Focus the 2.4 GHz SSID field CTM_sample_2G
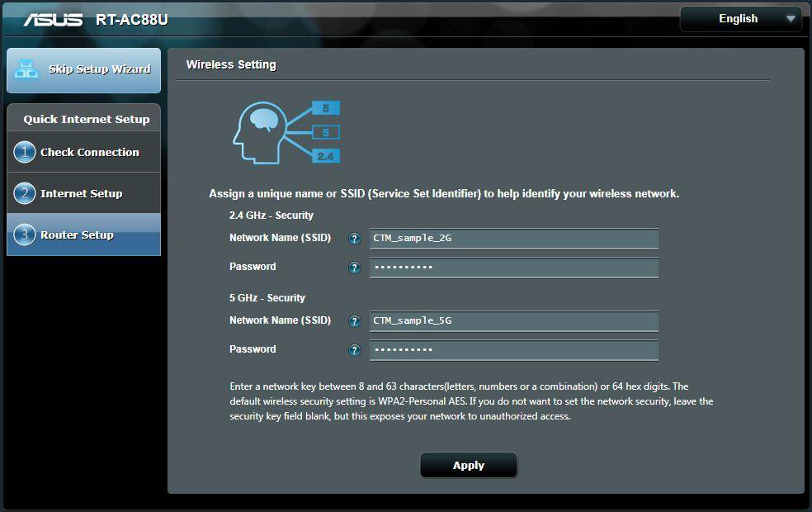812x512 pixels. click(x=514, y=239)
